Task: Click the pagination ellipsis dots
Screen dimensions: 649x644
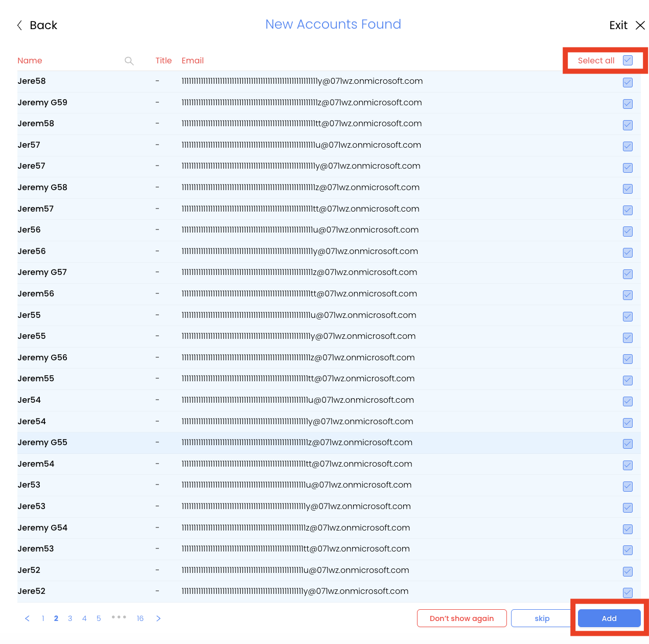Action: click(x=119, y=617)
